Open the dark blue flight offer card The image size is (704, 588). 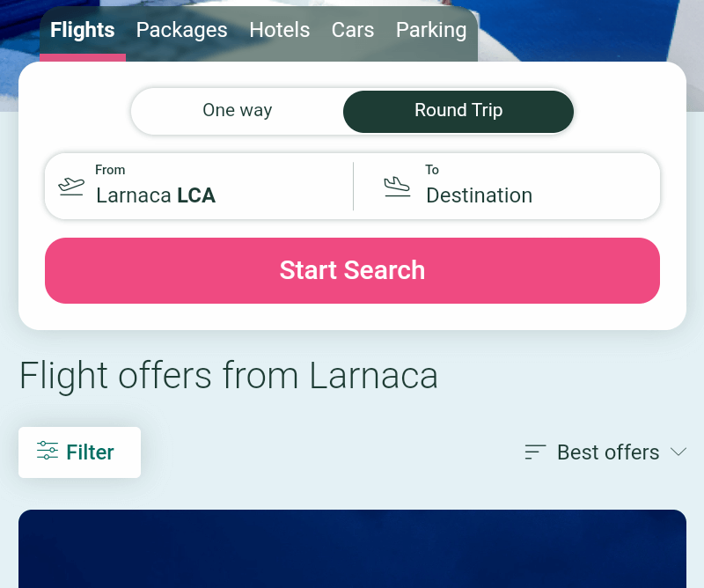(x=353, y=548)
